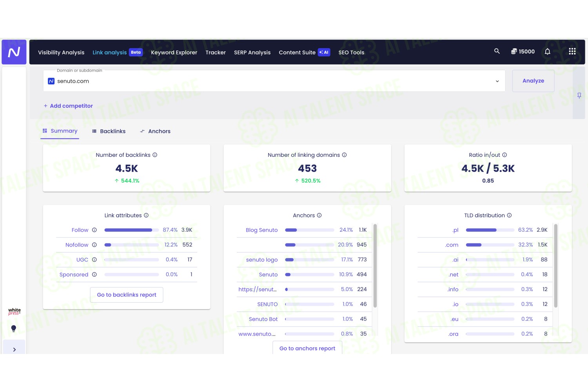Viewport: 588px width, 392px height.
Task: Click info icon next to Sponsored
Action: (94, 275)
